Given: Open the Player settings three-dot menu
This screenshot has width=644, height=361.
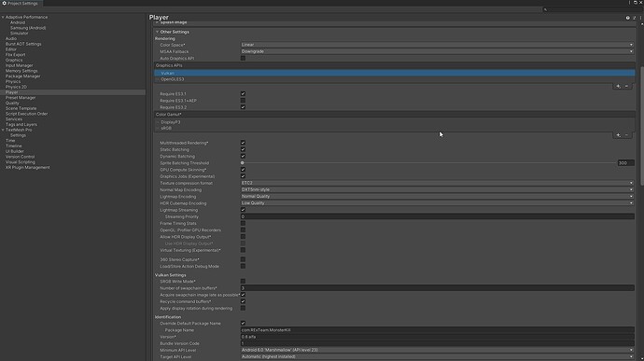Looking at the screenshot, I should [640, 18].
